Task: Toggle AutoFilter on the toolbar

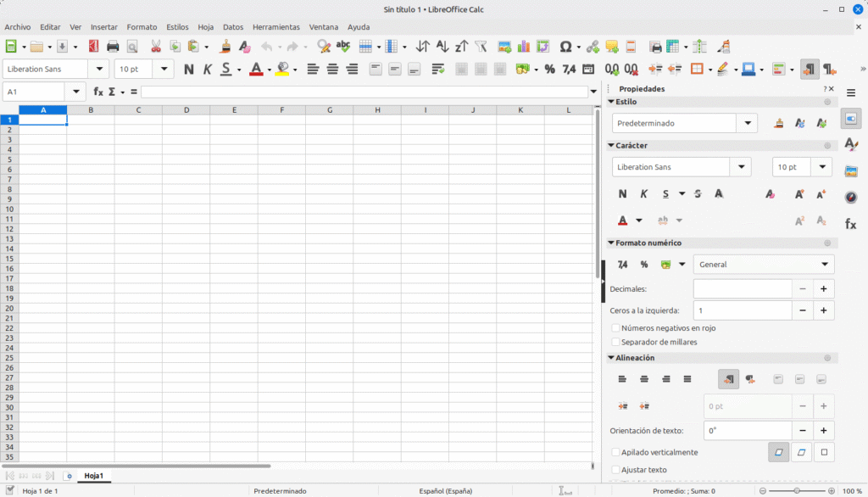Action: pyautogui.click(x=481, y=47)
